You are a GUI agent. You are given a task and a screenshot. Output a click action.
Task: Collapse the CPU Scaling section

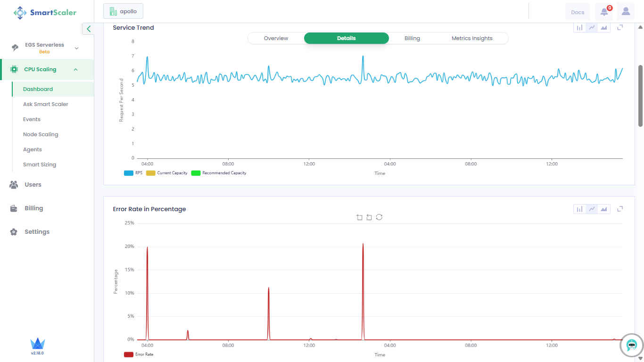click(75, 70)
